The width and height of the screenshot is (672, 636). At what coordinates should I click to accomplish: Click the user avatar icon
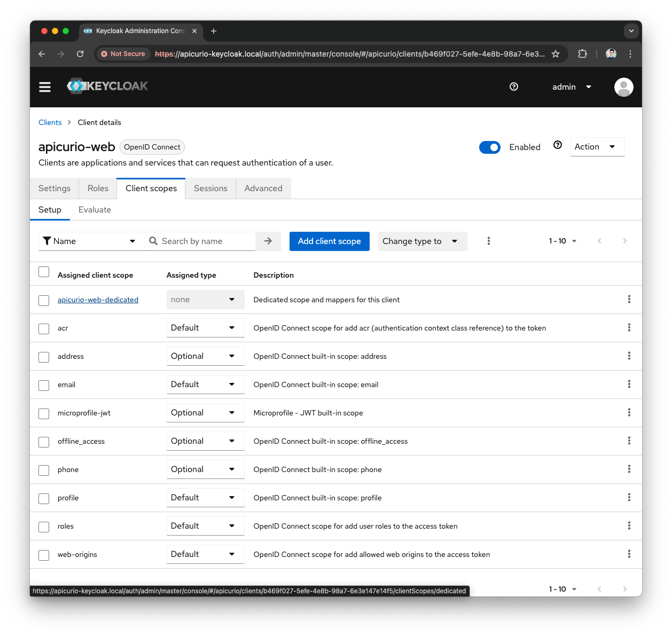click(623, 87)
